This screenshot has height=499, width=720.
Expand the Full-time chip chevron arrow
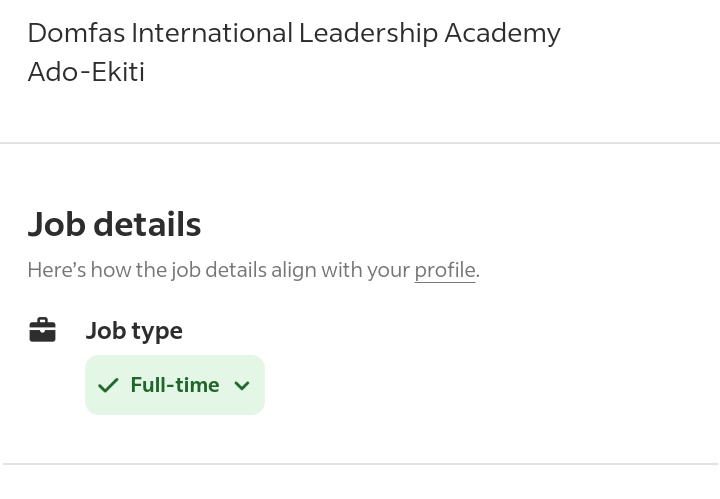click(x=242, y=386)
